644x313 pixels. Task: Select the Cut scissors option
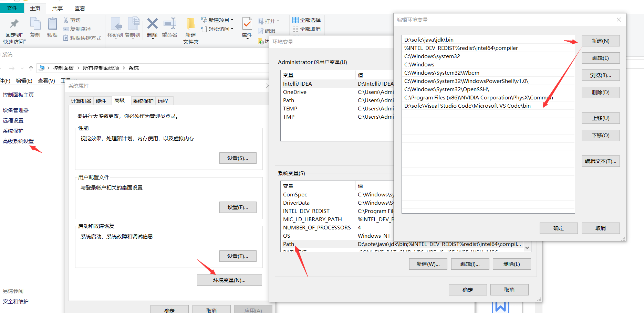pos(72,20)
